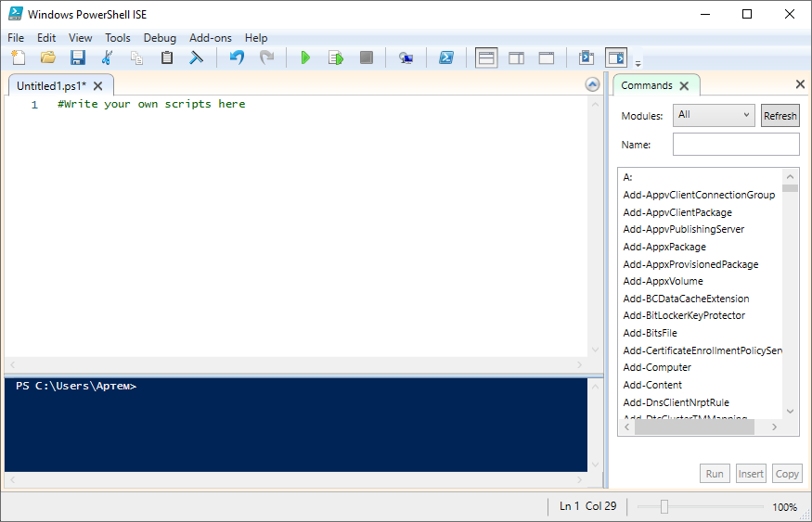Open the Debug menu

pyautogui.click(x=160, y=38)
